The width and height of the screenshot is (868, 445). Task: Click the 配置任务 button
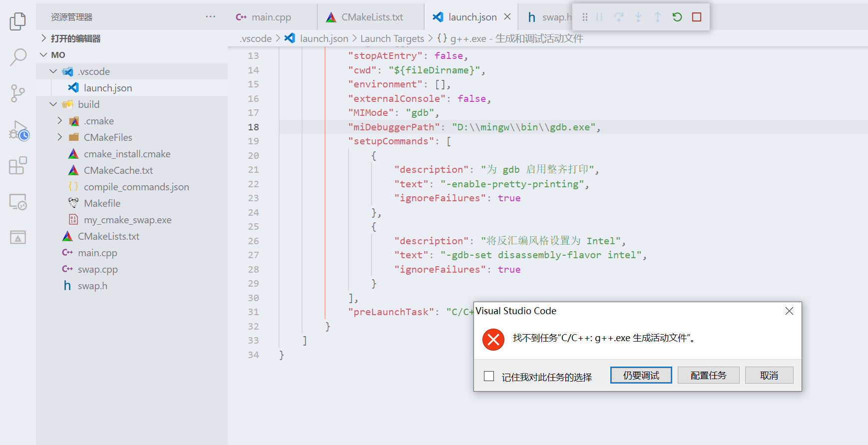(x=709, y=375)
